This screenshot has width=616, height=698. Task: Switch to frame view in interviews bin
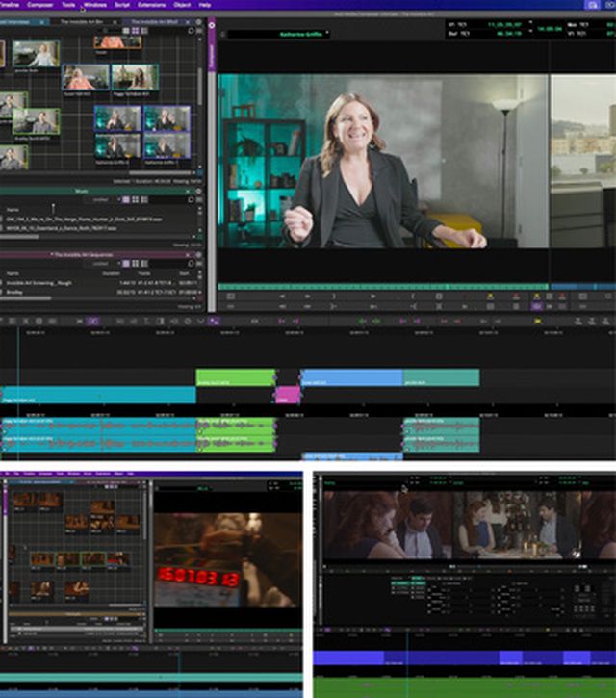136,30
